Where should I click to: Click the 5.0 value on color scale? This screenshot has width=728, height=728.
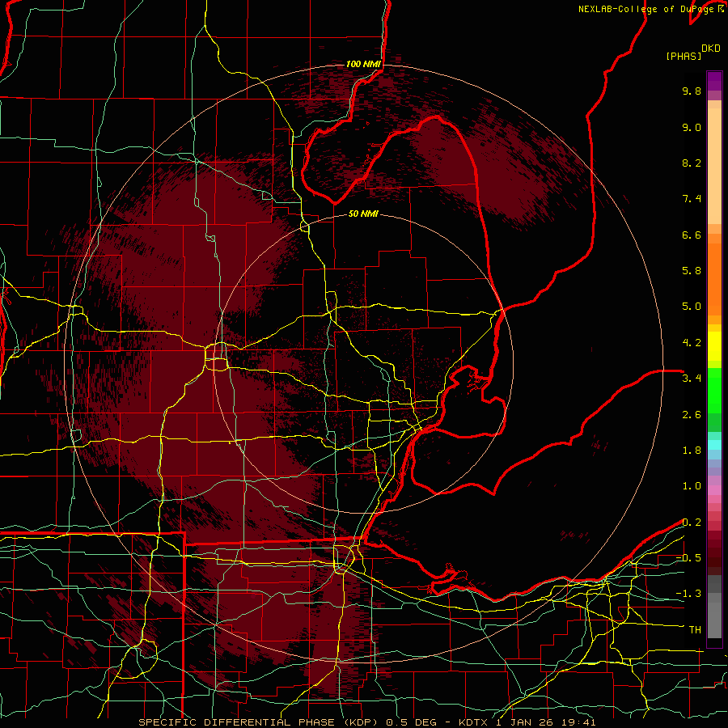click(692, 307)
